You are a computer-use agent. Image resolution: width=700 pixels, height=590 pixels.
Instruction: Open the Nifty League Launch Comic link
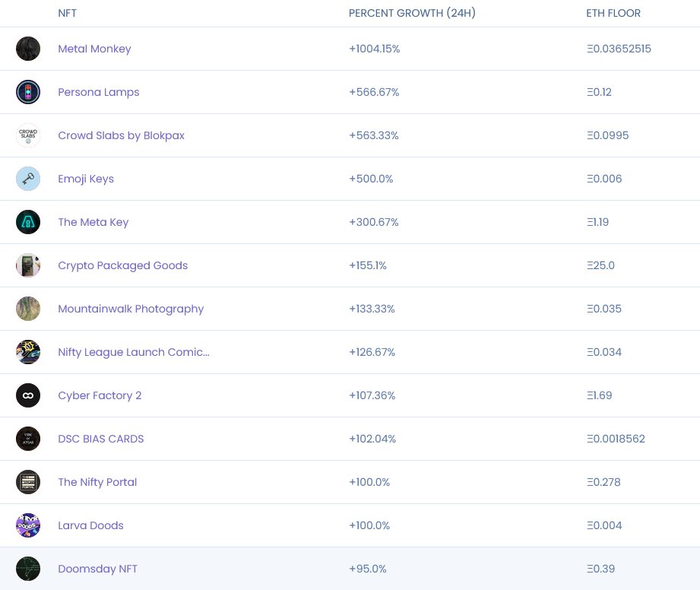pyautogui.click(x=134, y=351)
